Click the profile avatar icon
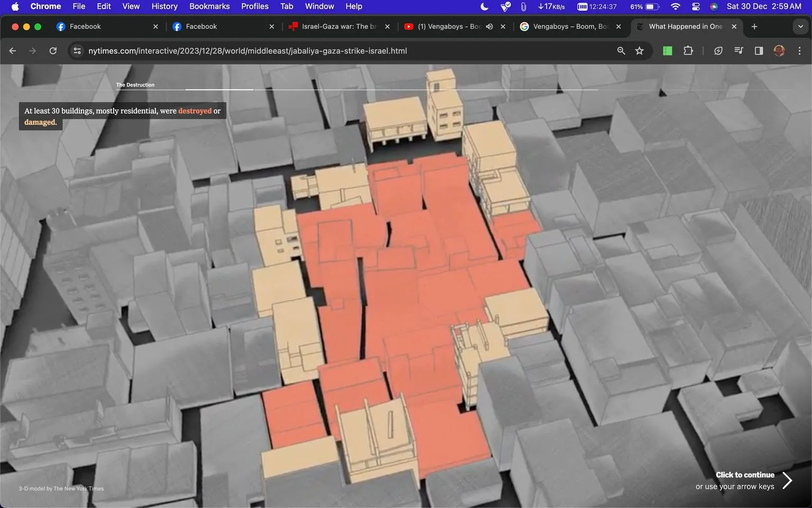 (779, 51)
